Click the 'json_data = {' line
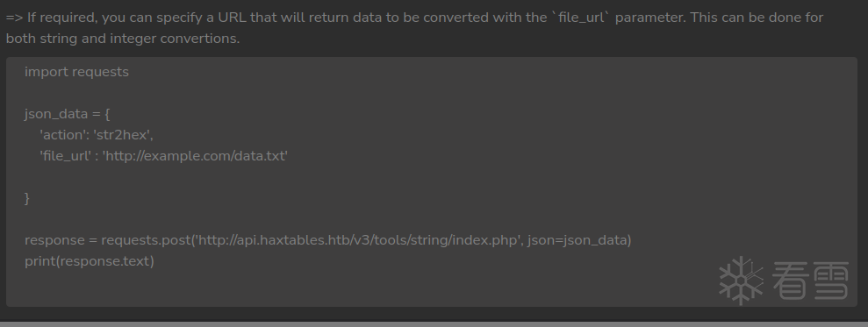868x327 pixels. point(68,114)
